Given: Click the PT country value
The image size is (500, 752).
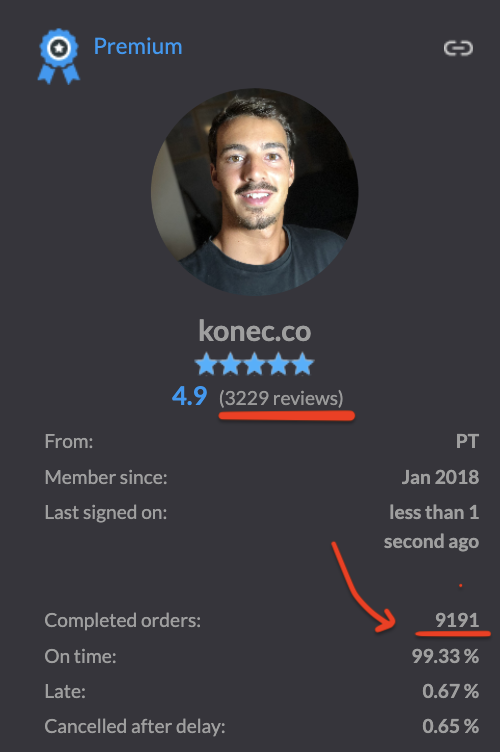Looking at the screenshot, I should click(x=467, y=441).
